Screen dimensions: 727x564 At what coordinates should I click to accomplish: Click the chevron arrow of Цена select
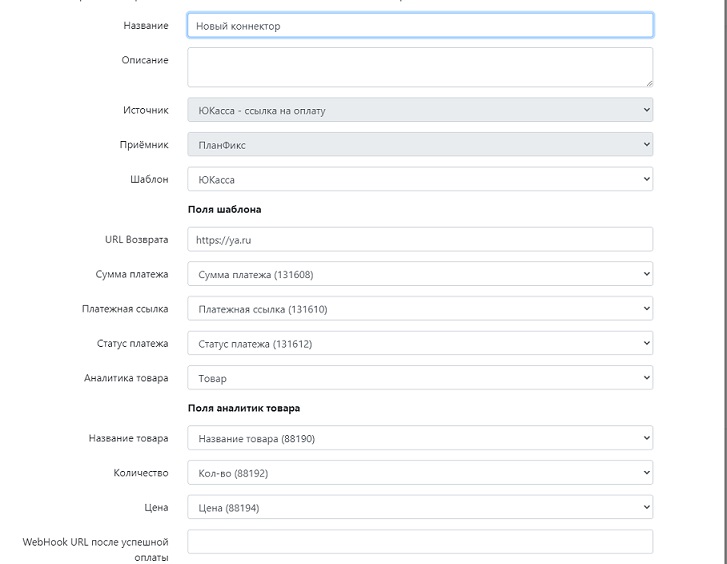(x=646, y=507)
